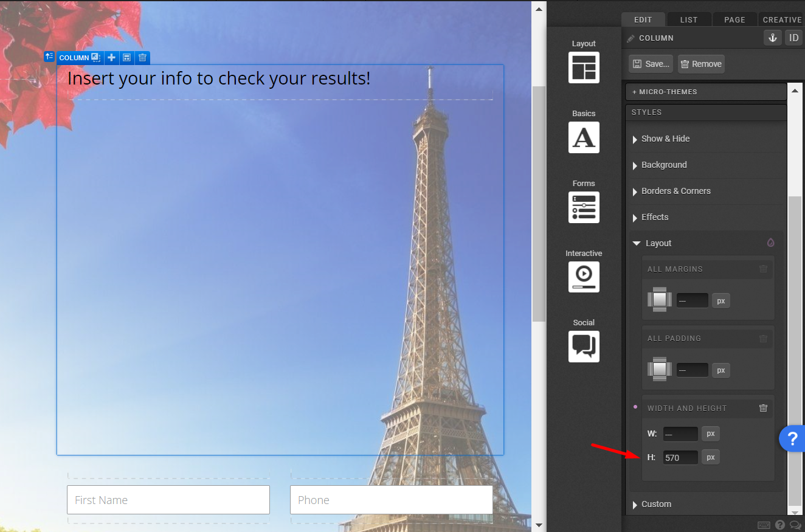Click the W: width input field
The width and height of the screenshot is (805, 532).
click(x=680, y=434)
